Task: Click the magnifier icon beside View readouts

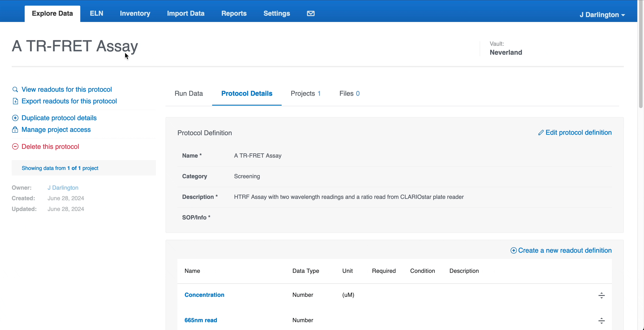Action: [x=15, y=89]
